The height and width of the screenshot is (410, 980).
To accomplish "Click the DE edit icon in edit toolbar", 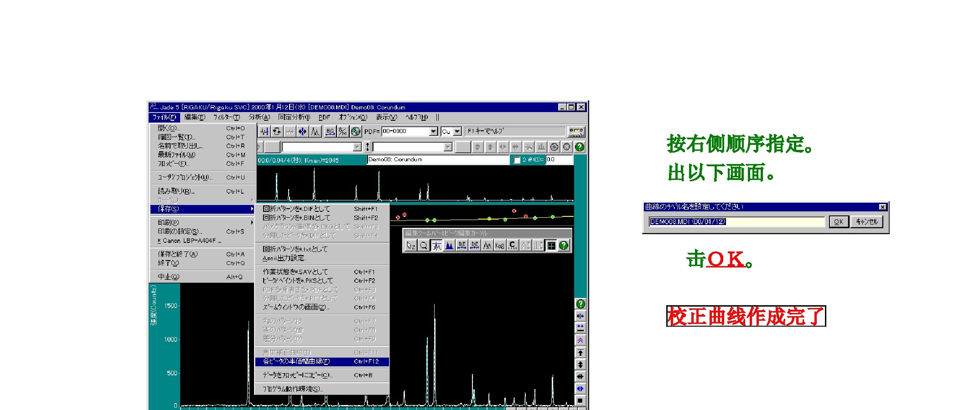I will [x=475, y=246].
